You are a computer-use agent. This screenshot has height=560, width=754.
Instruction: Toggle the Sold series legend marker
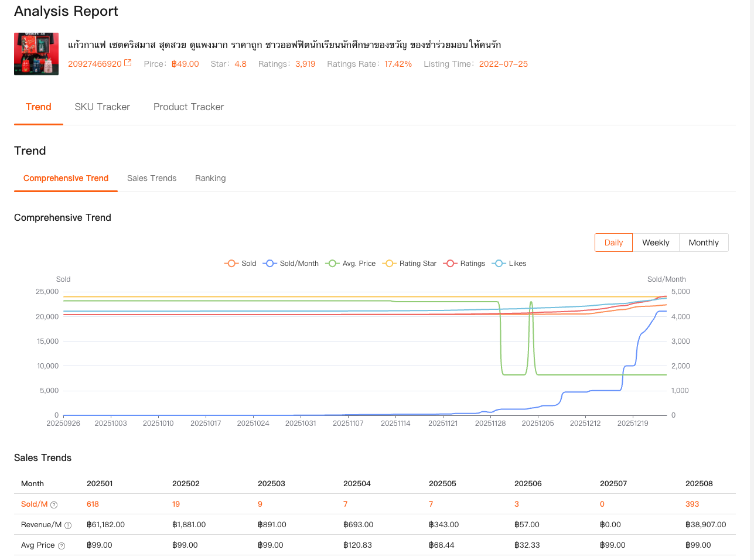pyautogui.click(x=231, y=264)
